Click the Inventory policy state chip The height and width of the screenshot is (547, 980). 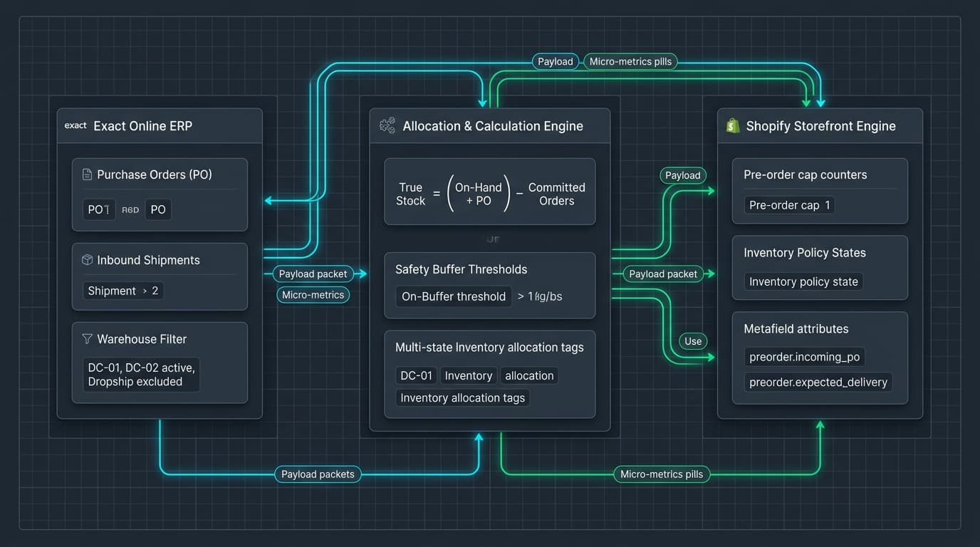pyautogui.click(x=803, y=281)
